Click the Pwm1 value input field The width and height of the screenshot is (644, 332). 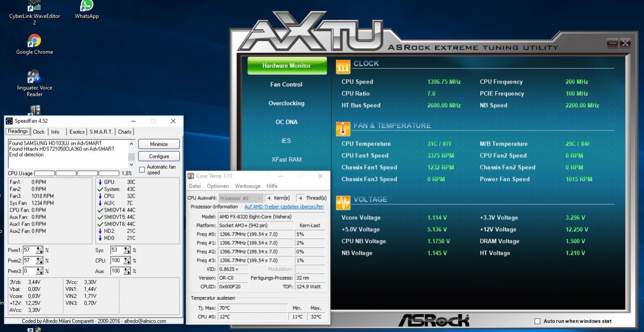[30, 250]
